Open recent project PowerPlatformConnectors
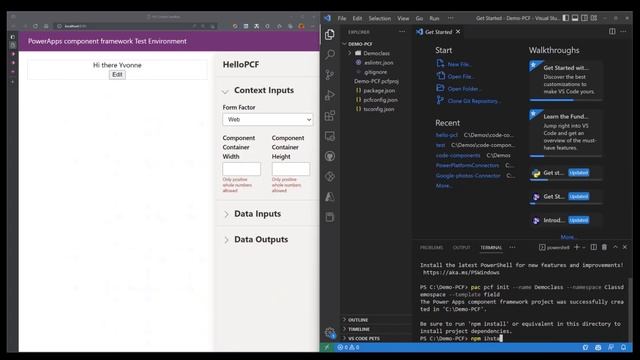This screenshot has height=360, width=640. point(467,165)
